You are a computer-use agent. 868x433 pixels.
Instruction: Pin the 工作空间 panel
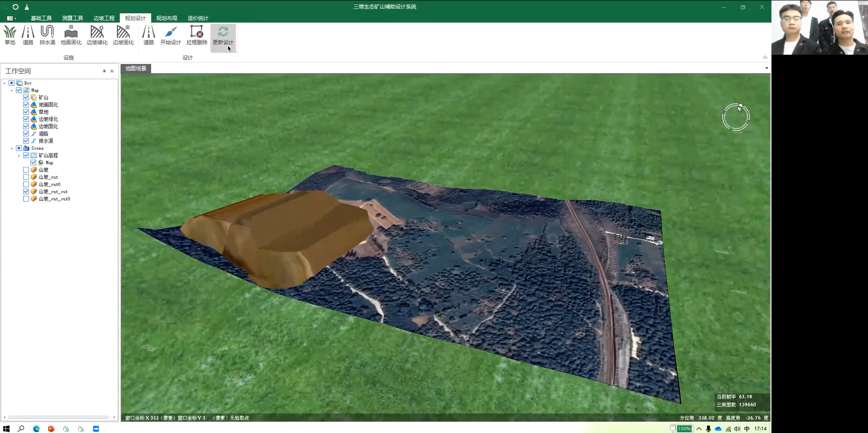pyautogui.click(x=104, y=71)
